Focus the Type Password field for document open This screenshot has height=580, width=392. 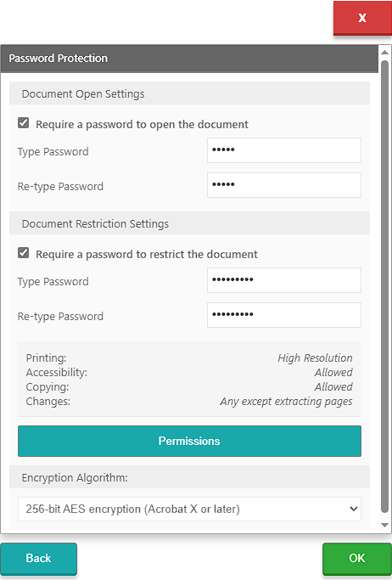click(284, 150)
